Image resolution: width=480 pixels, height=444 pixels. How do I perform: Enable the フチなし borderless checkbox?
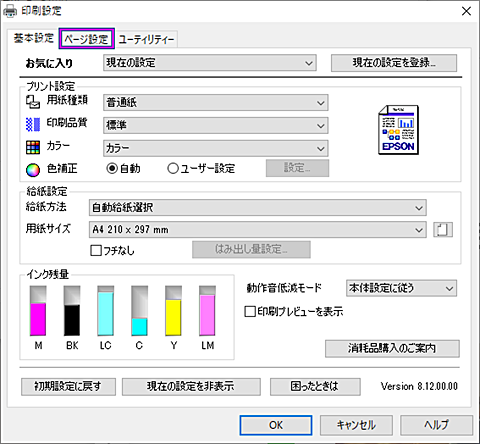[96, 250]
